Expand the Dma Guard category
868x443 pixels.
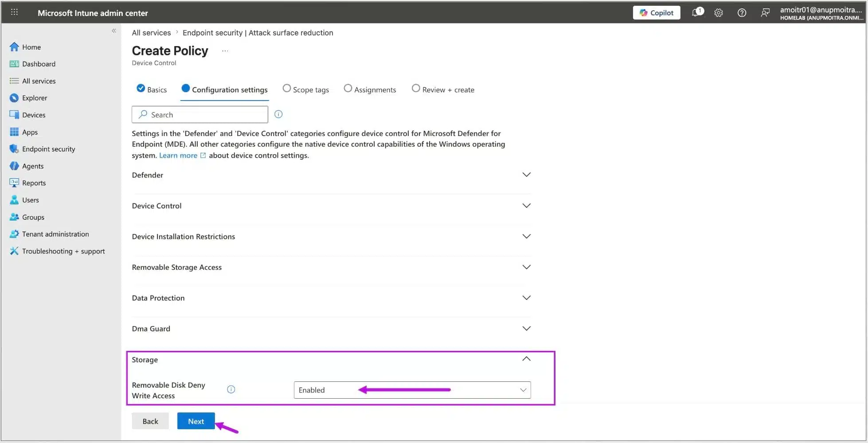(x=331, y=329)
